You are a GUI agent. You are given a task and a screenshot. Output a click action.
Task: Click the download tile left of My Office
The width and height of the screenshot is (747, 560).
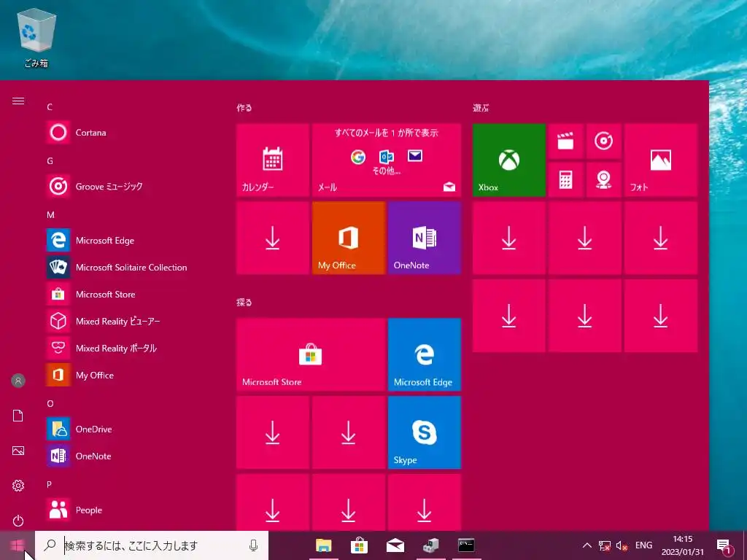point(273,238)
